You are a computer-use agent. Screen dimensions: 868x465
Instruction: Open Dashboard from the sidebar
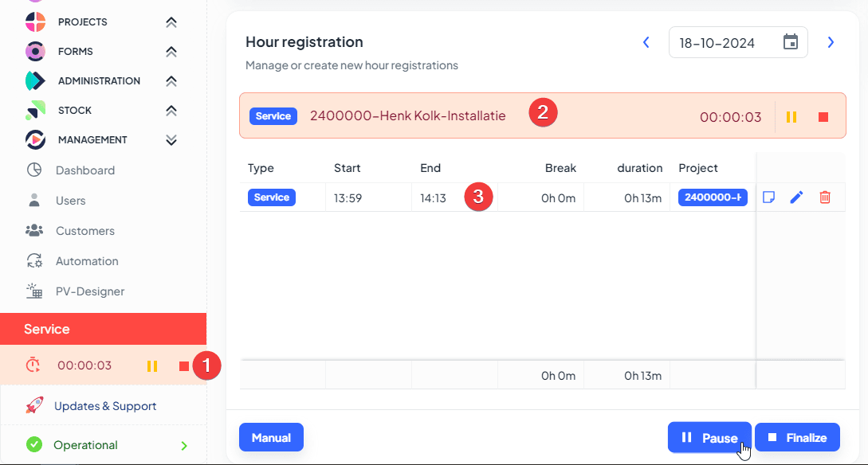[x=84, y=170]
